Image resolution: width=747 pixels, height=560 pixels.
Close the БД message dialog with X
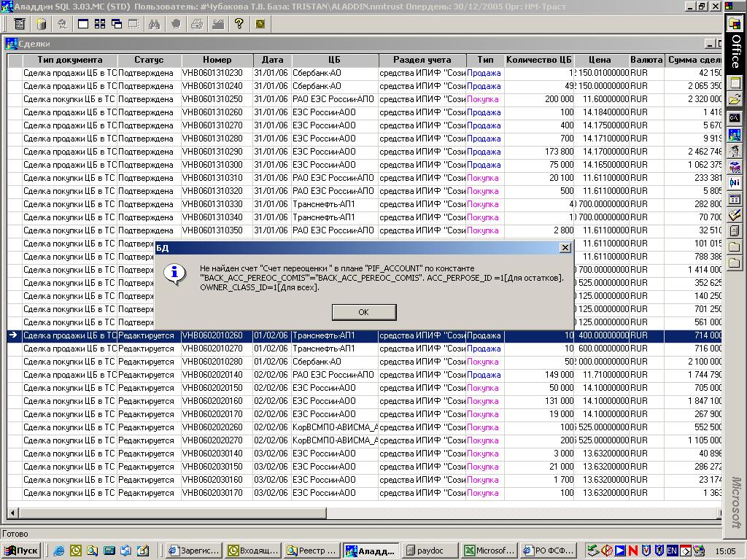[x=565, y=248]
